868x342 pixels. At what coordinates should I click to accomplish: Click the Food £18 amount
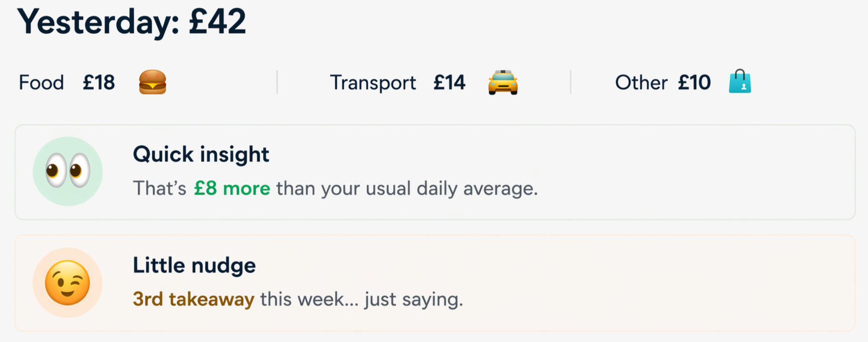click(99, 82)
